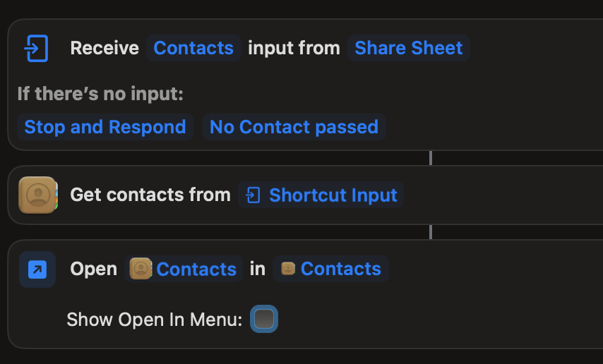
Task: Open the Contacts input type selector in Receive
Action: pos(193,48)
